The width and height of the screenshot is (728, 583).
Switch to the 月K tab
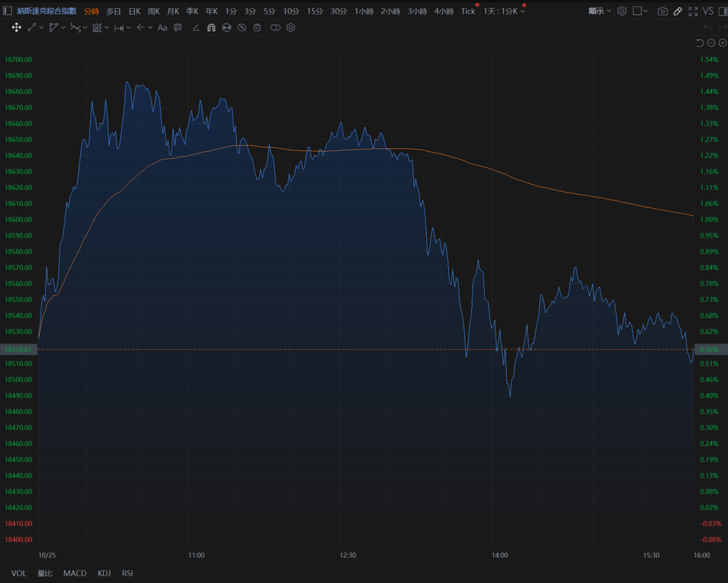pos(173,11)
